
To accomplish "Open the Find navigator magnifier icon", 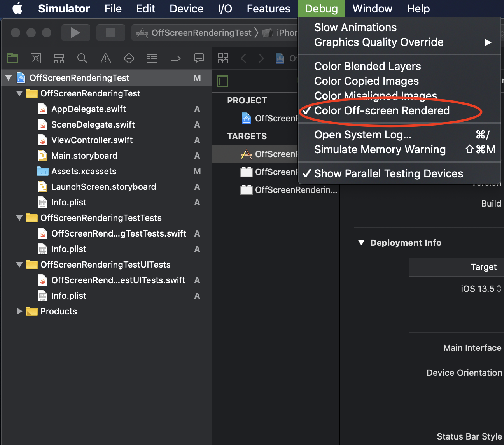I will pyautogui.click(x=82, y=58).
